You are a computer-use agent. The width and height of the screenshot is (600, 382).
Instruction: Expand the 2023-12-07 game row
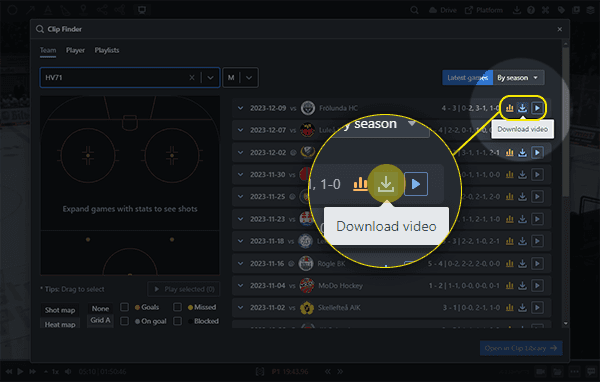point(240,130)
